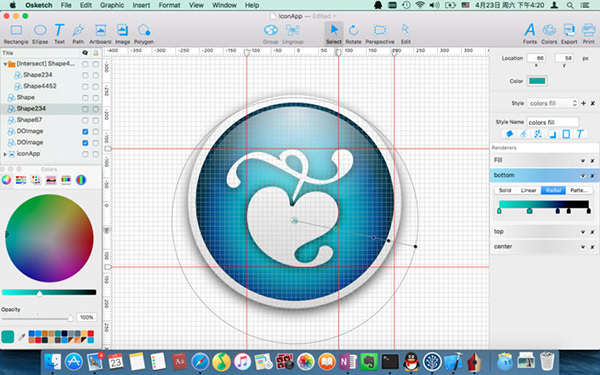Open the Style 'colors fill' dropdown
The image size is (600, 375).
click(x=552, y=103)
